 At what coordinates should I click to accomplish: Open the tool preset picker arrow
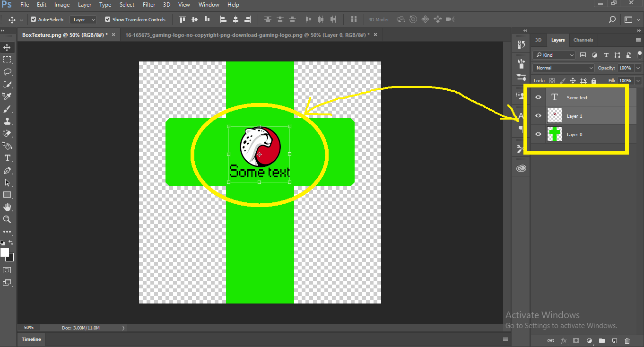point(22,20)
